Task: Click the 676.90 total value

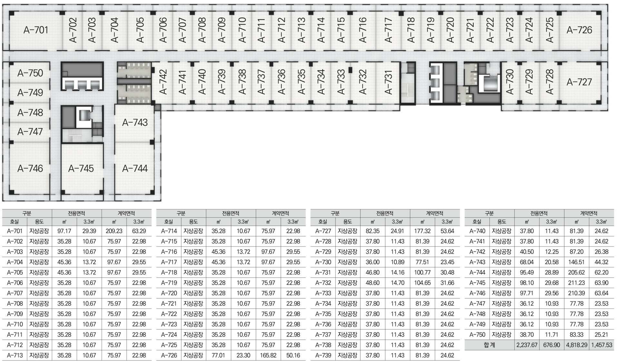Action: [x=552, y=345]
